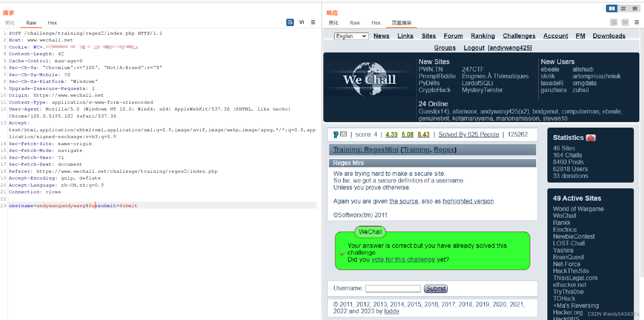Open Training: RegexMini title link
The width and height of the screenshot is (644, 320).
point(366,150)
